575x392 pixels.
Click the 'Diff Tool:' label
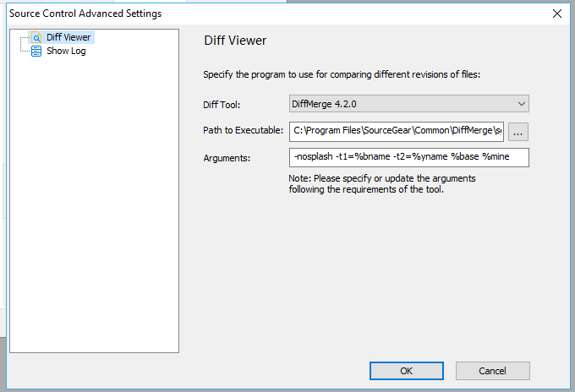click(222, 105)
